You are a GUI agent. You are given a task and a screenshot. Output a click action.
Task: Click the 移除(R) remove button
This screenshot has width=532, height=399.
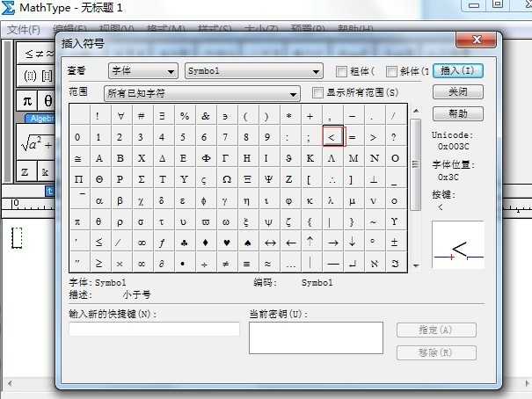point(436,353)
